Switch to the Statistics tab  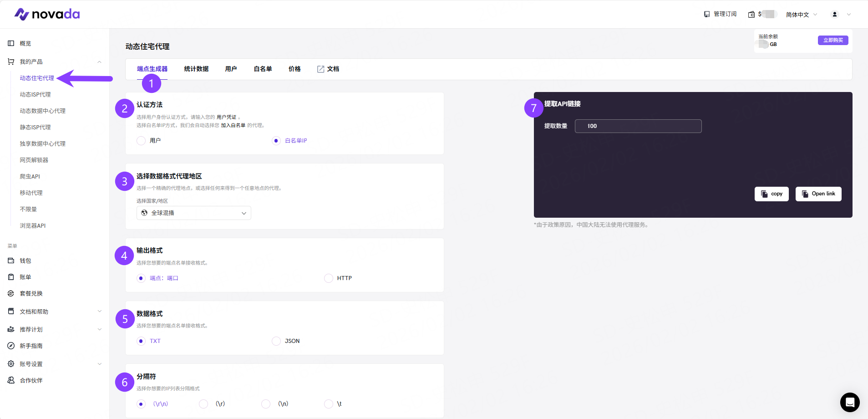[196, 69]
